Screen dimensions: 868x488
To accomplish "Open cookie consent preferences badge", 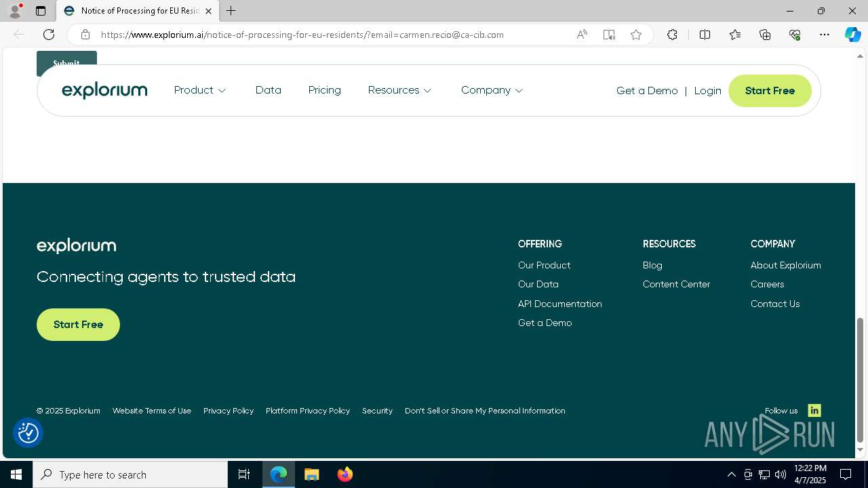I will tap(28, 433).
